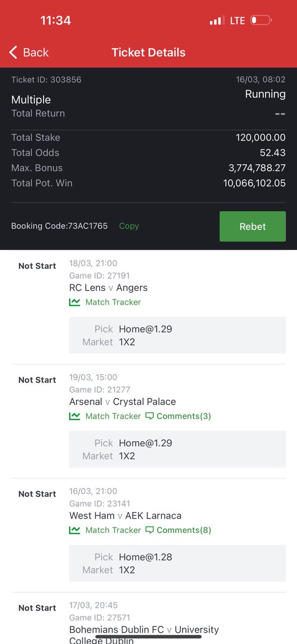The height and width of the screenshot is (644, 297).
Task: Tap the battery icon in status bar
Action: [x=261, y=20]
